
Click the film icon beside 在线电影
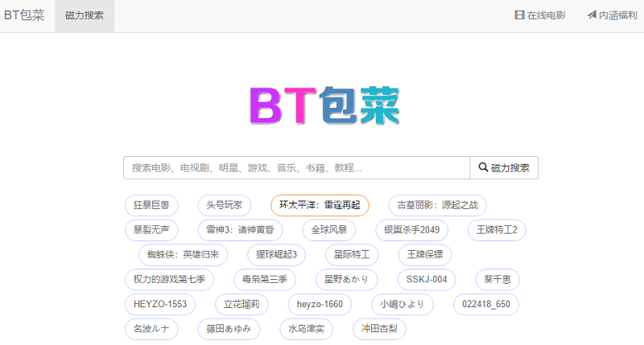pyautogui.click(x=519, y=15)
